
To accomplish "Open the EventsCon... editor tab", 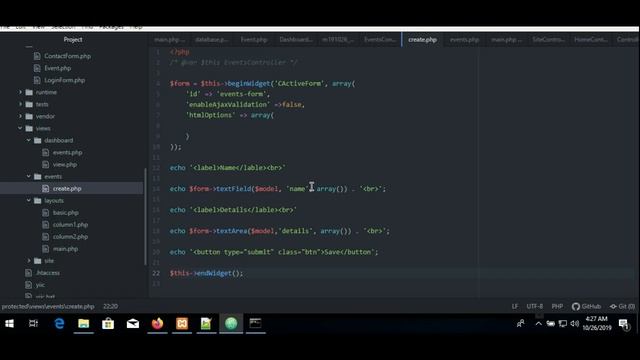I will point(380,40).
